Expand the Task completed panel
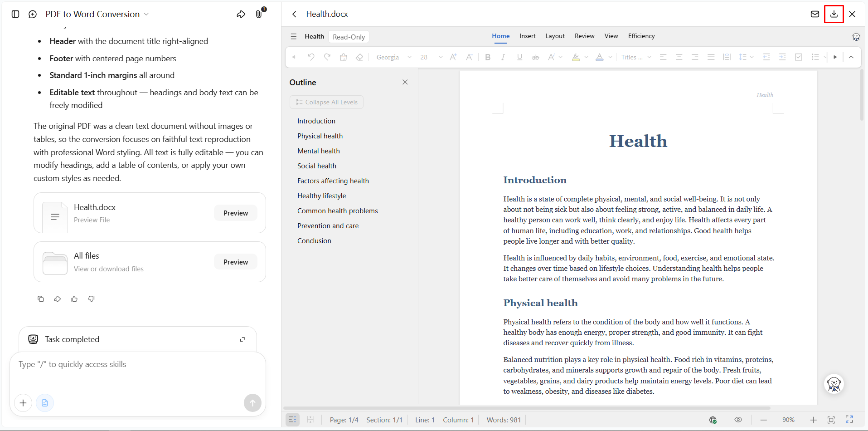This screenshot has width=868, height=431. tap(242, 339)
